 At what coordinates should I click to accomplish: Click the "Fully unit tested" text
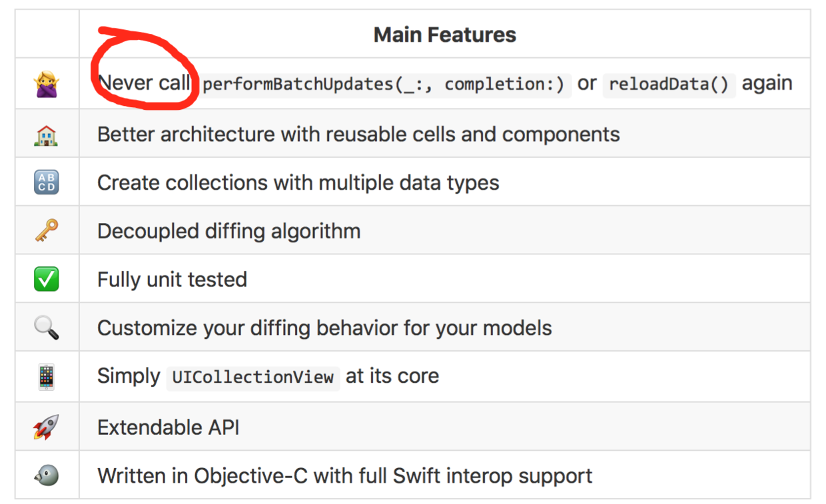(x=172, y=280)
